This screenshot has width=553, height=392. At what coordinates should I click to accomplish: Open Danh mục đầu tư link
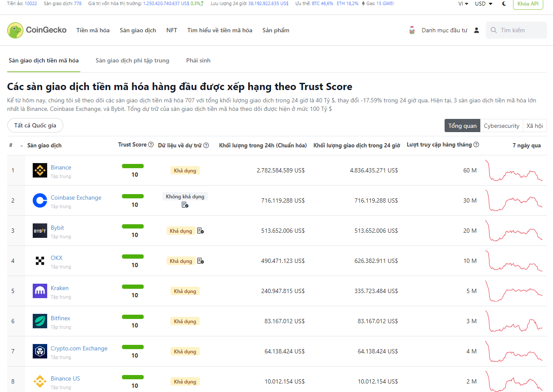click(x=444, y=30)
